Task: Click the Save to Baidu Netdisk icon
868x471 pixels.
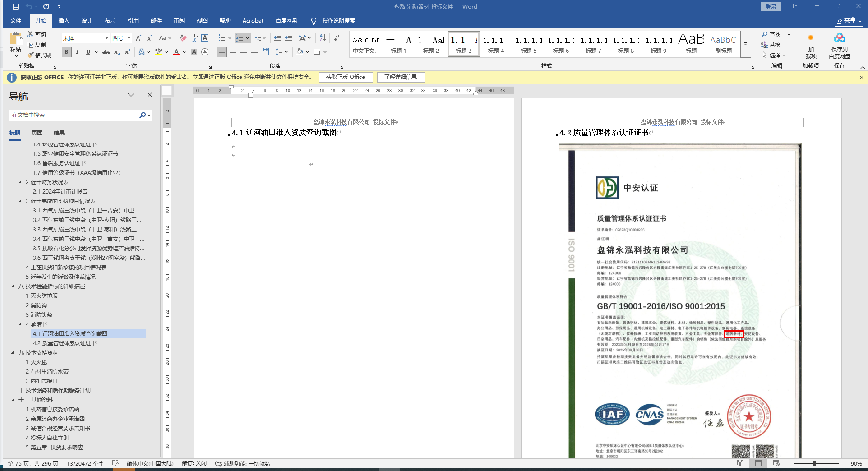Action: (x=840, y=46)
